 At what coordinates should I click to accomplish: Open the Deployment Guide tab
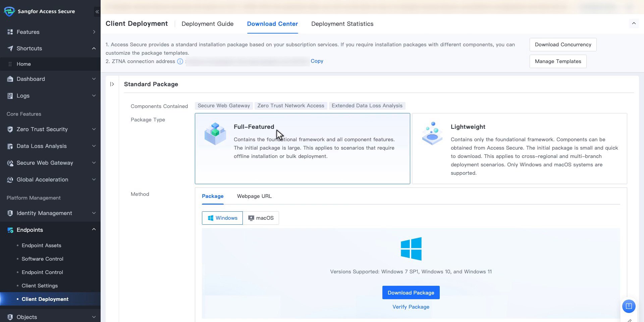pos(207,24)
